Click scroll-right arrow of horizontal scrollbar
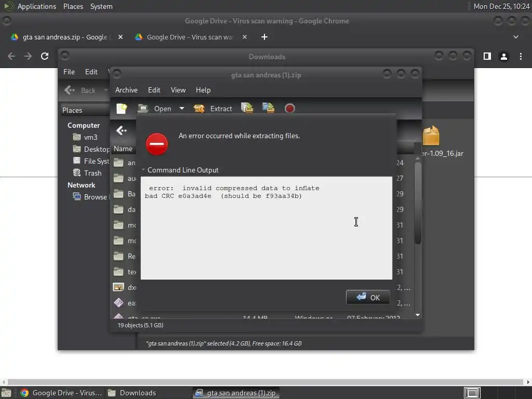Image resolution: width=532 pixels, height=399 pixels. tap(528, 382)
